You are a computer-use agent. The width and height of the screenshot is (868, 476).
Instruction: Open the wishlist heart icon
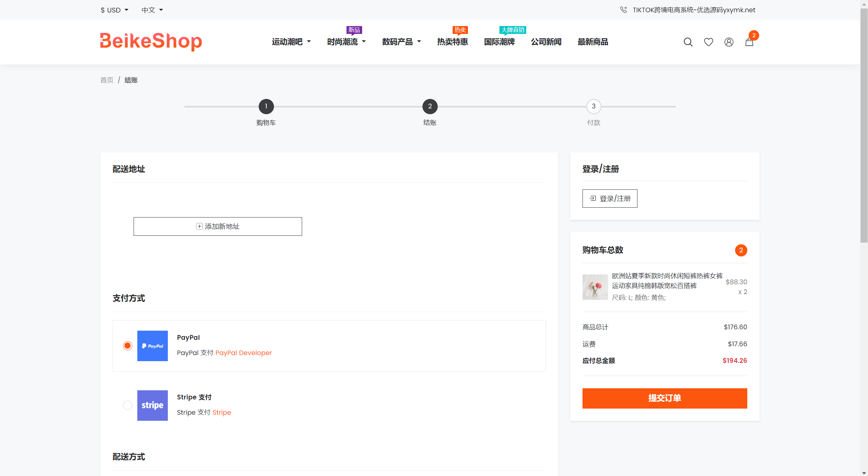[708, 42]
